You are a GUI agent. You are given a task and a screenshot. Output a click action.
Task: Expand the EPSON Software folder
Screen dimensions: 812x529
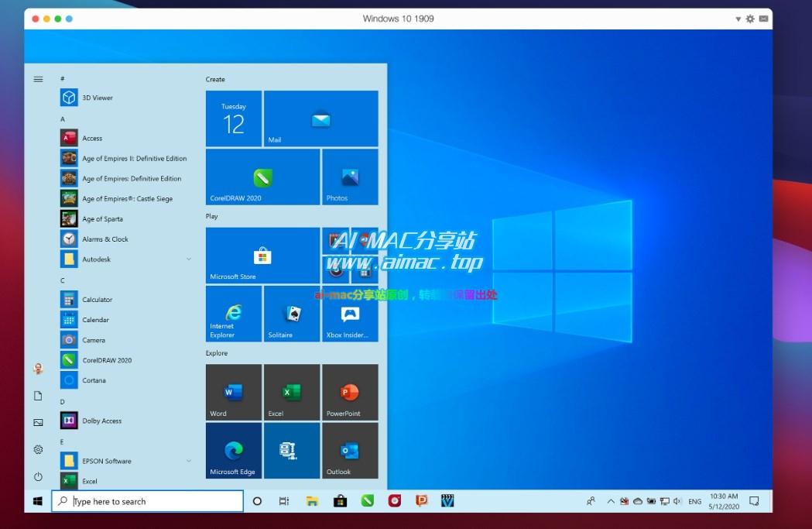tap(125, 461)
